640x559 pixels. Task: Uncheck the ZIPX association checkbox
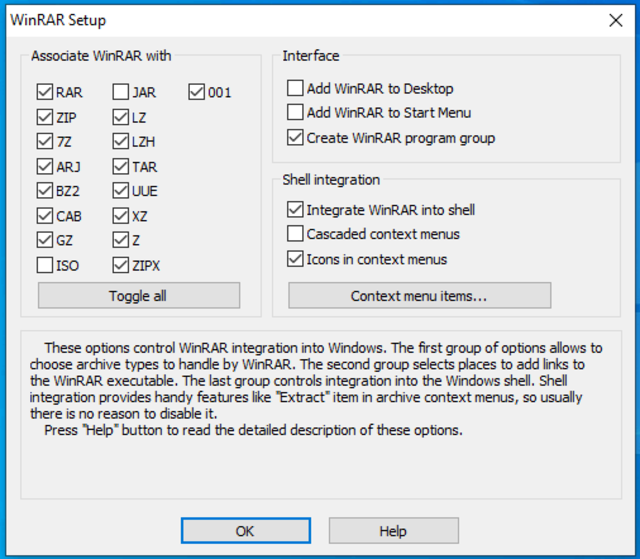(121, 265)
